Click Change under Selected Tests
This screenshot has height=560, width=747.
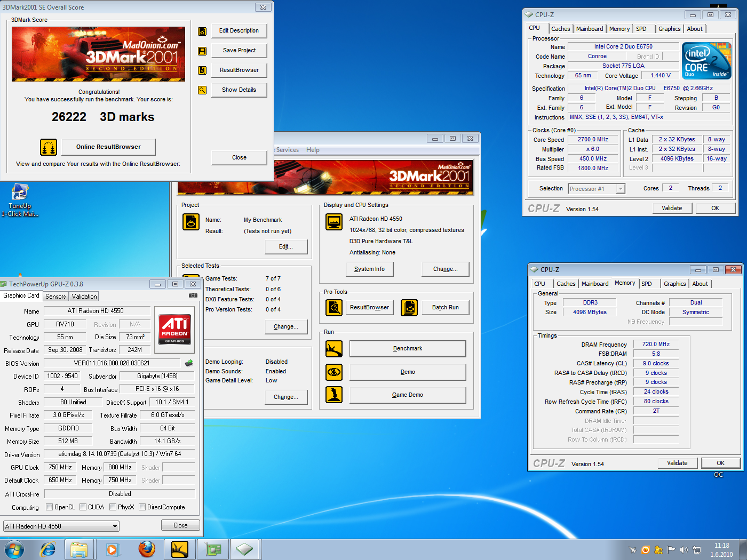coord(286,326)
